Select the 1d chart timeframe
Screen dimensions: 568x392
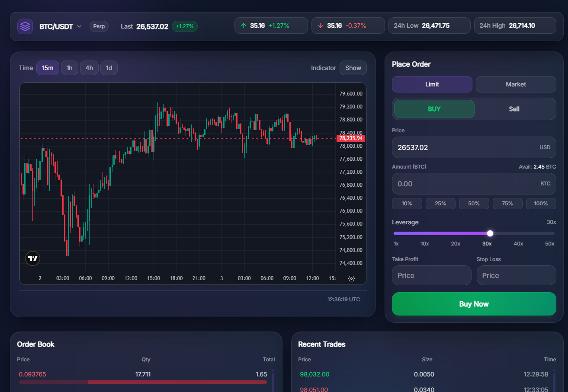(109, 68)
